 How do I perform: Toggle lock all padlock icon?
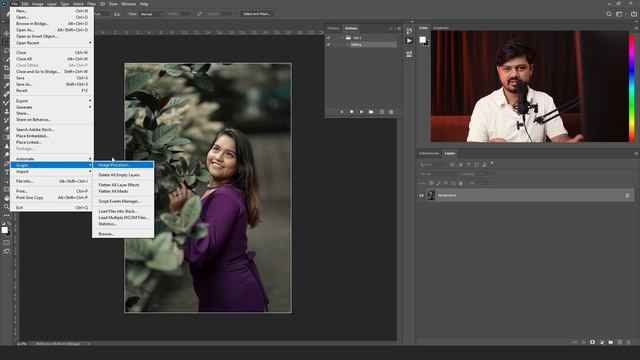(460, 183)
